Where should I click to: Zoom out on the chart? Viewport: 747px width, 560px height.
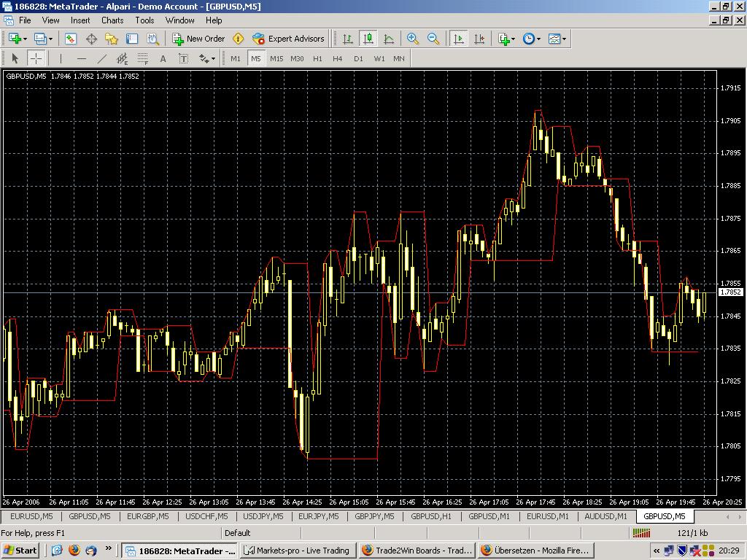tap(433, 39)
